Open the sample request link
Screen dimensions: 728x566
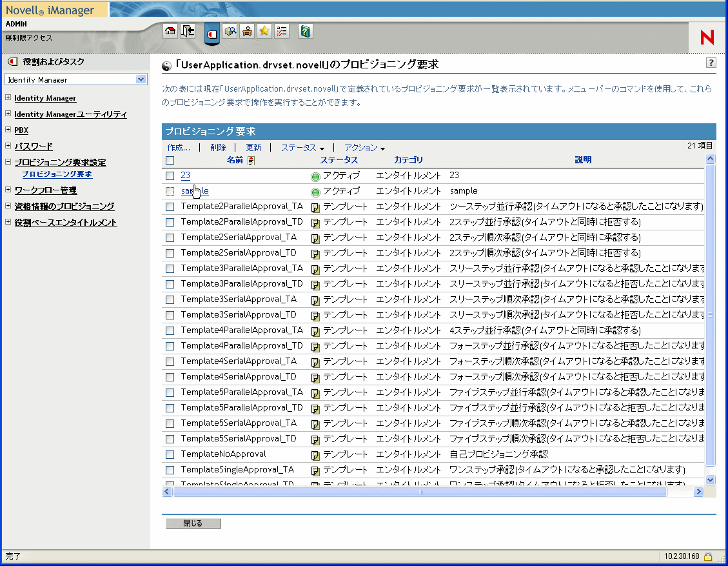[195, 190]
